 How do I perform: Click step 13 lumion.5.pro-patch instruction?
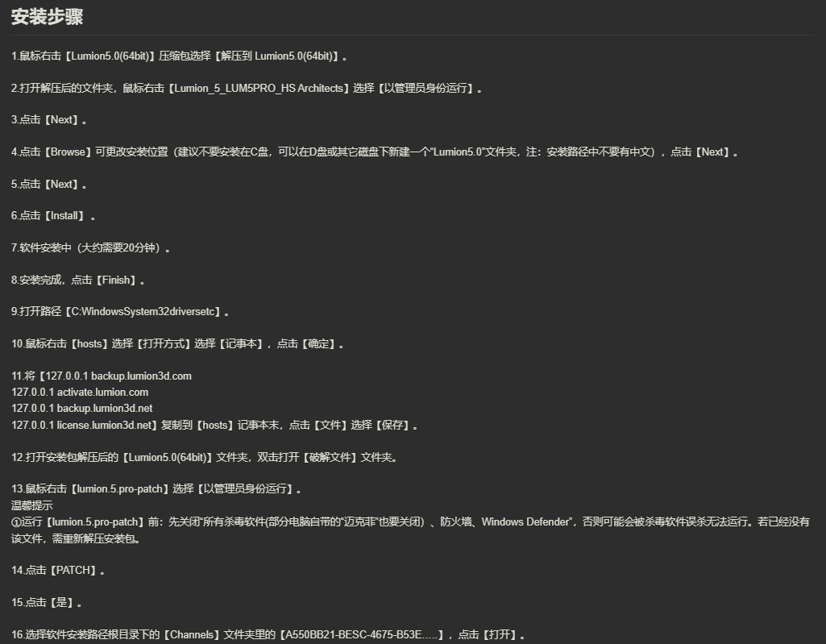tap(156, 489)
